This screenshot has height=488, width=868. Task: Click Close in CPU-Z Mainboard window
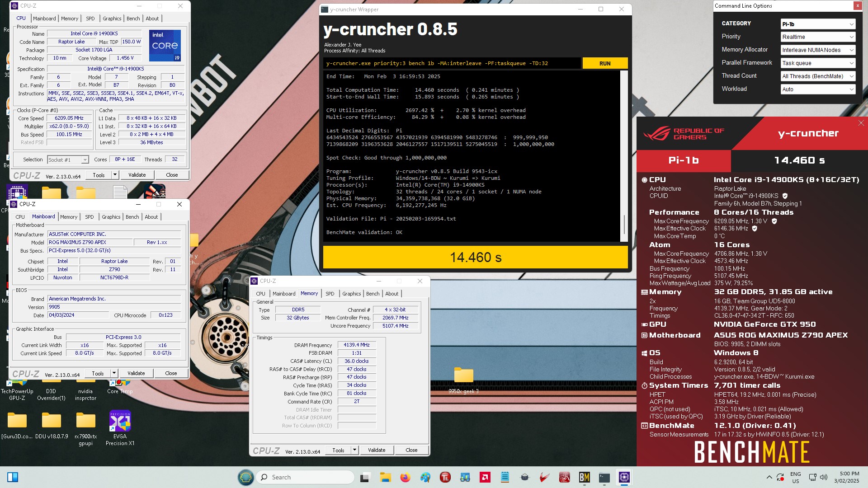point(171,373)
